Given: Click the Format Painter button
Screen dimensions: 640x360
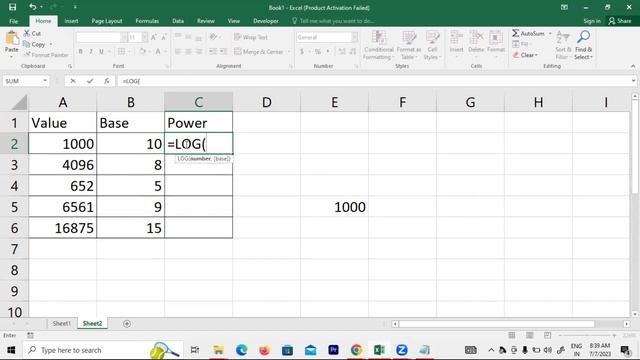Looking at the screenshot, I should 46,55.
